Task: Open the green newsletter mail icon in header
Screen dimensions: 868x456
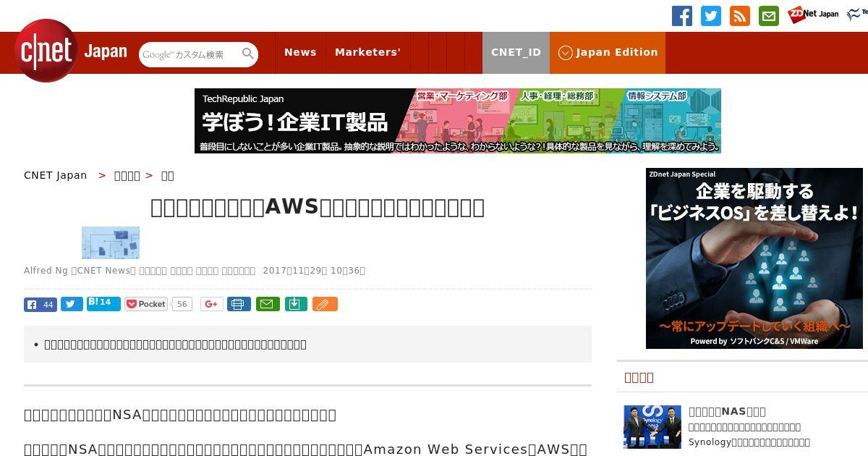Action: tap(769, 16)
